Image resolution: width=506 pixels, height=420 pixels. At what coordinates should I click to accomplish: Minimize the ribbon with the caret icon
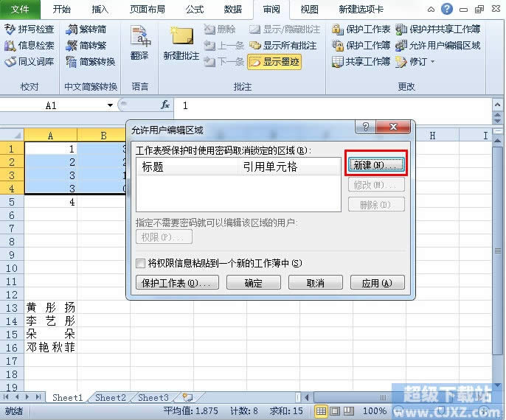(431, 10)
